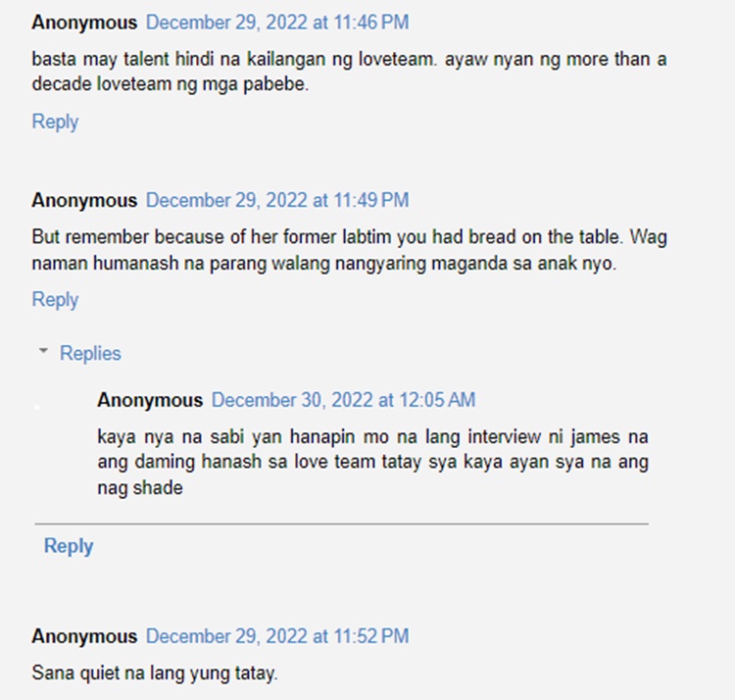This screenshot has width=735, height=700.
Task: Collapse the Replies thread triangle arrow
Action: [43, 351]
